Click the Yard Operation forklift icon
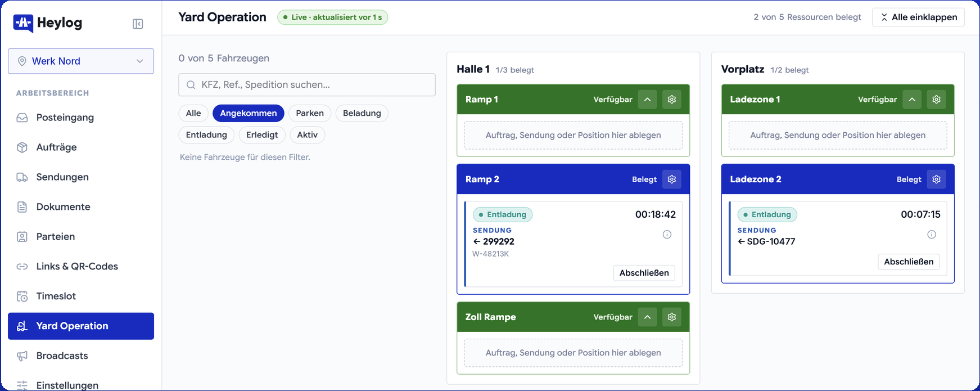 (22, 326)
